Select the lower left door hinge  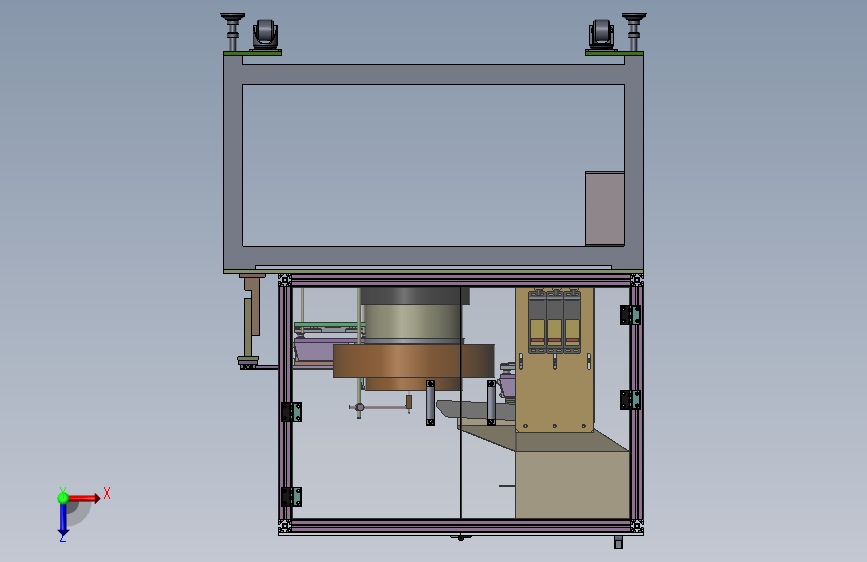291,497
